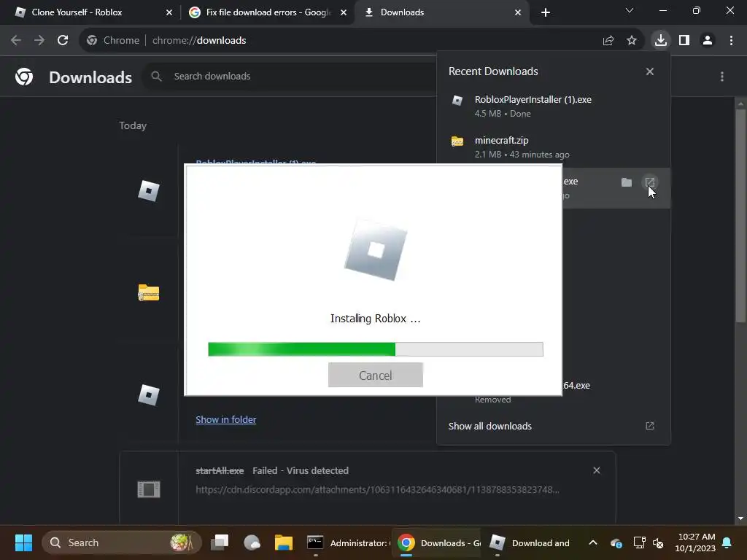This screenshot has width=747, height=560.
Task: Switch to Roblox Download and taskbar item
Action: coord(530,542)
